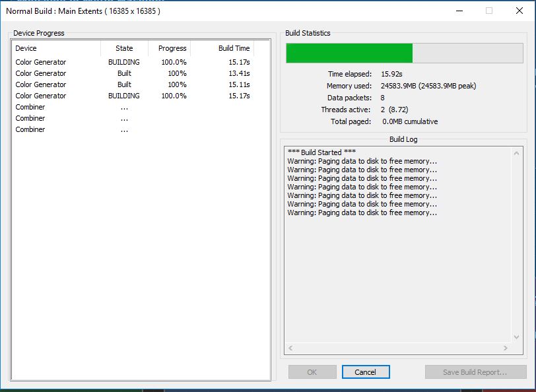Click the Time elapsed value 15.92s
Screen dimensions: 536x392
(391, 74)
